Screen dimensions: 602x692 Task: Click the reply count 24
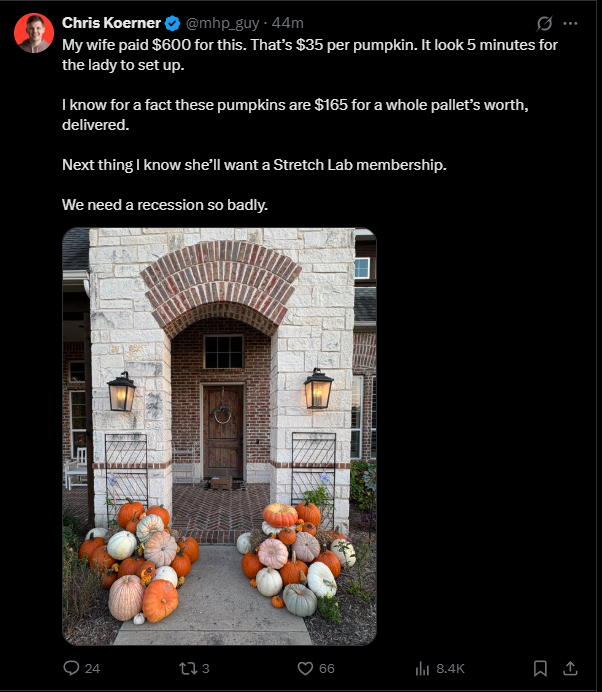(x=92, y=669)
